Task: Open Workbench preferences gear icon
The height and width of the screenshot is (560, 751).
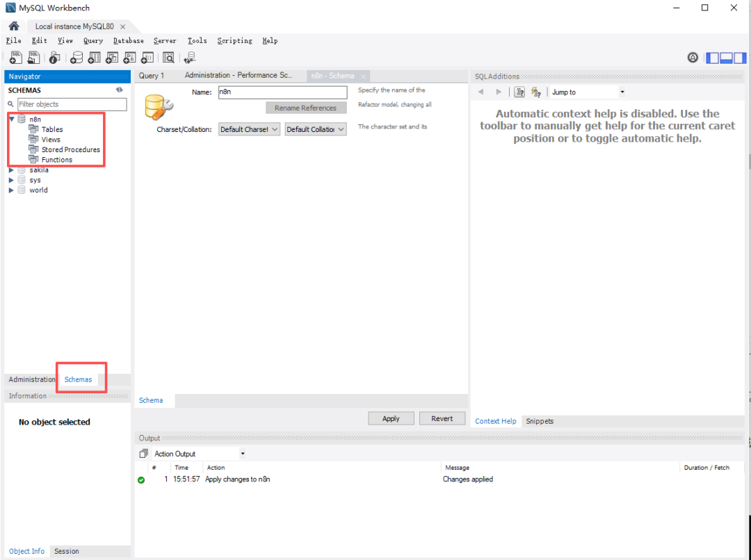Action: (693, 58)
